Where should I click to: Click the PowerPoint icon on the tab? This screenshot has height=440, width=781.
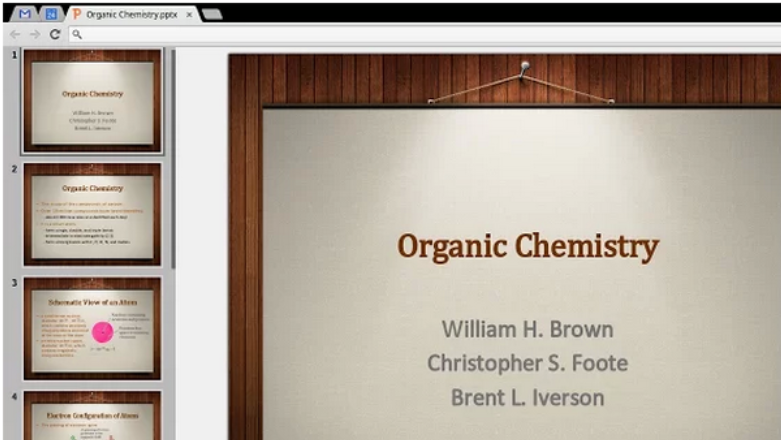pyautogui.click(x=76, y=14)
